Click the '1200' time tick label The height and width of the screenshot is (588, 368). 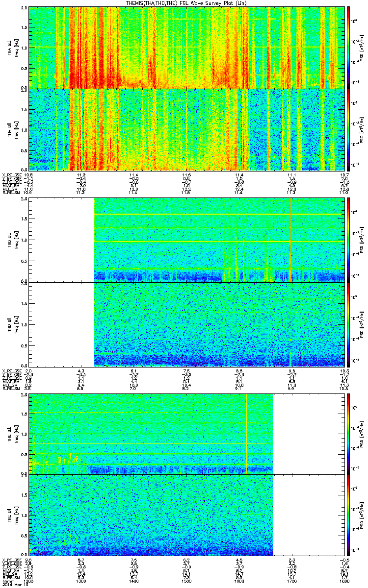point(28,581)
